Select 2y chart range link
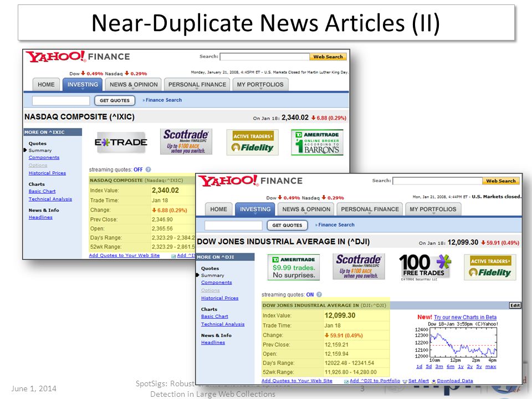This screenshot has width=532, height=399. [470, 366]
